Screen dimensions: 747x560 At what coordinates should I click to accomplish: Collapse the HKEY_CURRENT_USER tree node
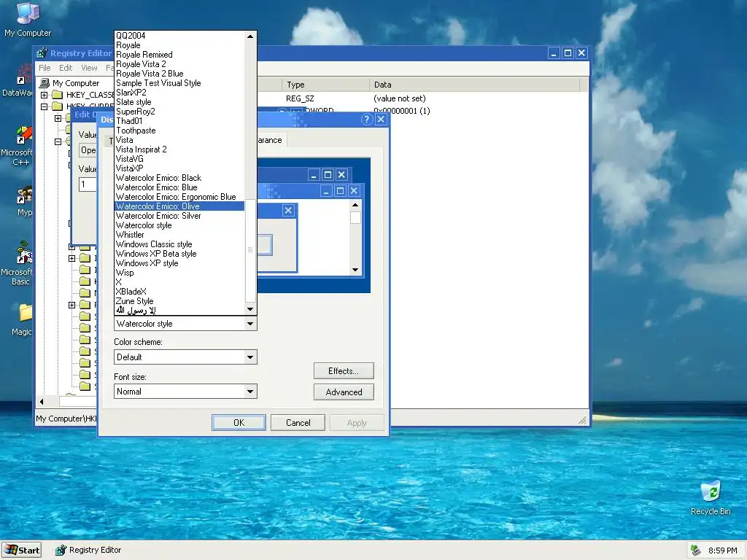pos(44,106)
